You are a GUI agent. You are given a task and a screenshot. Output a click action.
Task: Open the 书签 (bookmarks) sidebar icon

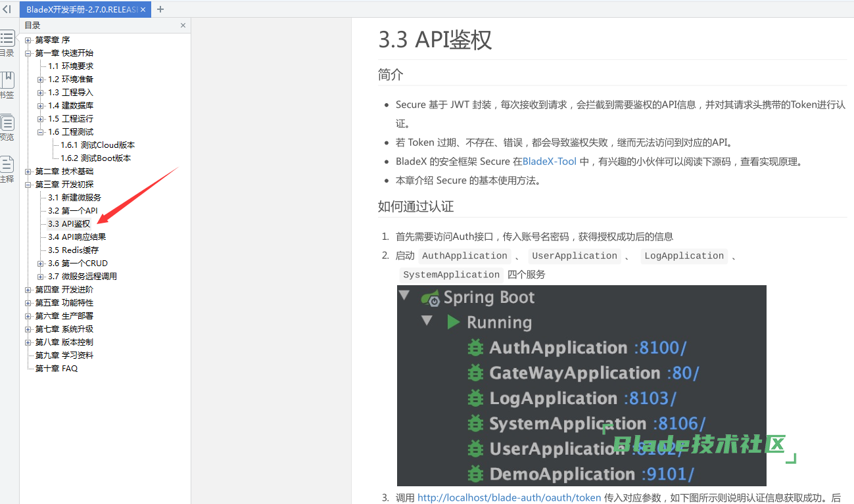tap(7, 85)
